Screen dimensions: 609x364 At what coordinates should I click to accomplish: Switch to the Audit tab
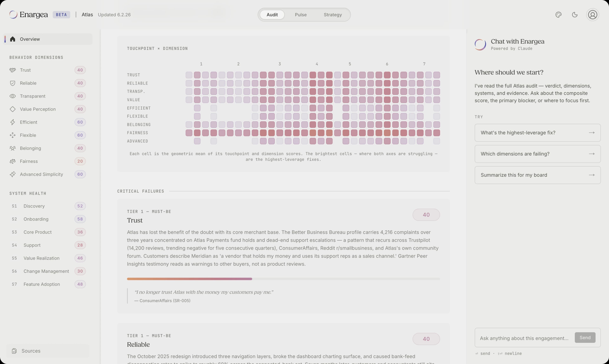272,15
